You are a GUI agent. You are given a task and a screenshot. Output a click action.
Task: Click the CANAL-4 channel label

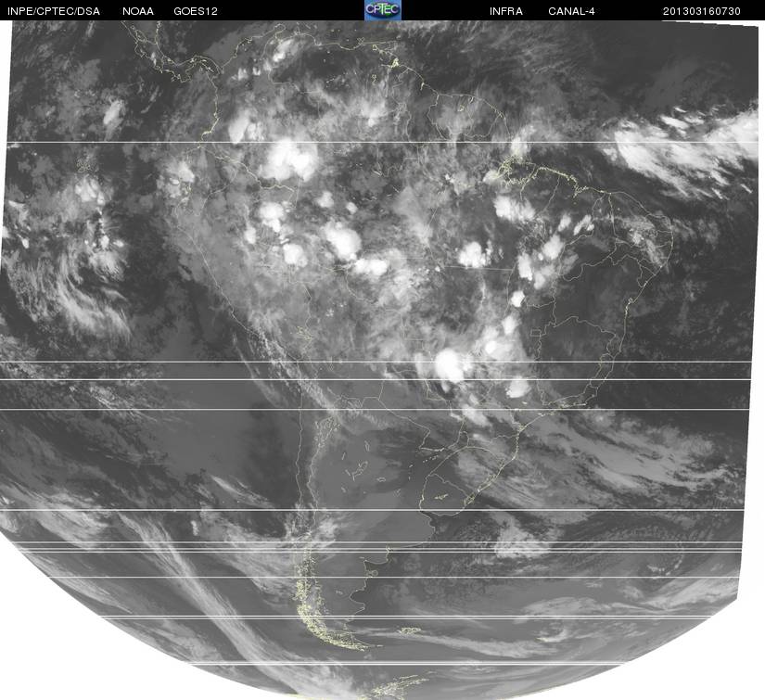point(571,11)
